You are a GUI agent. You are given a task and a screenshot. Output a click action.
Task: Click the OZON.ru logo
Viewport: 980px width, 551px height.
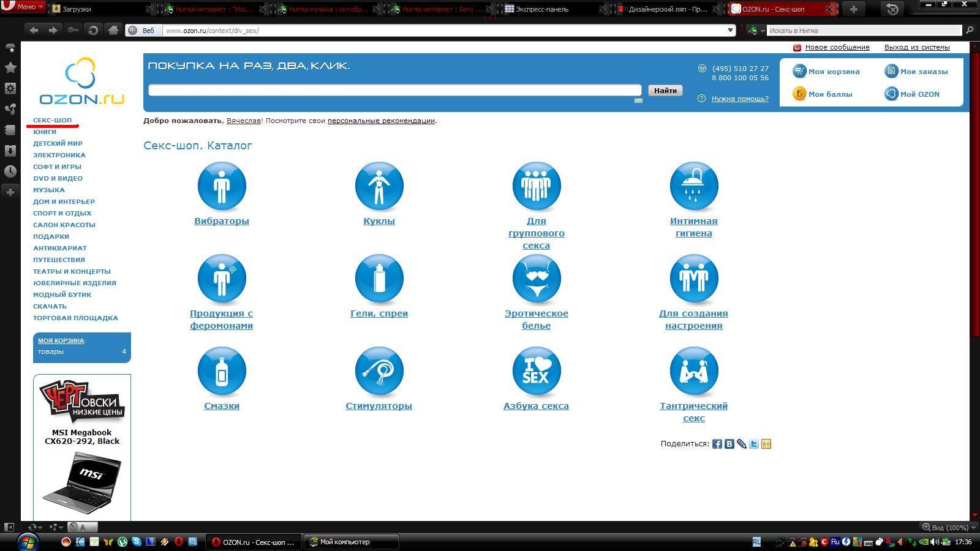coord(81,81)
